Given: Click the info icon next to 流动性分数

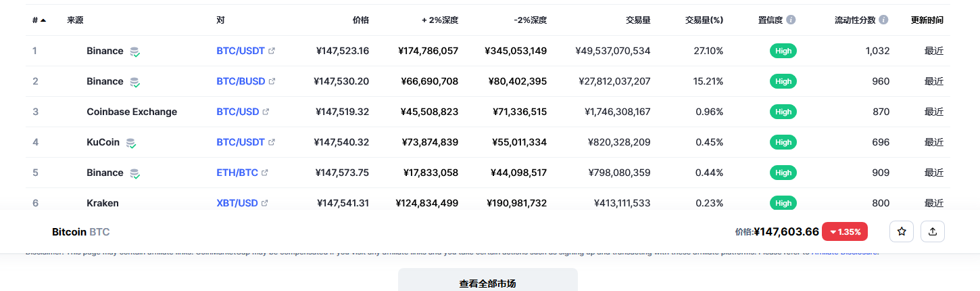Looking at the screenshot, I should click(x=883, y=20).
